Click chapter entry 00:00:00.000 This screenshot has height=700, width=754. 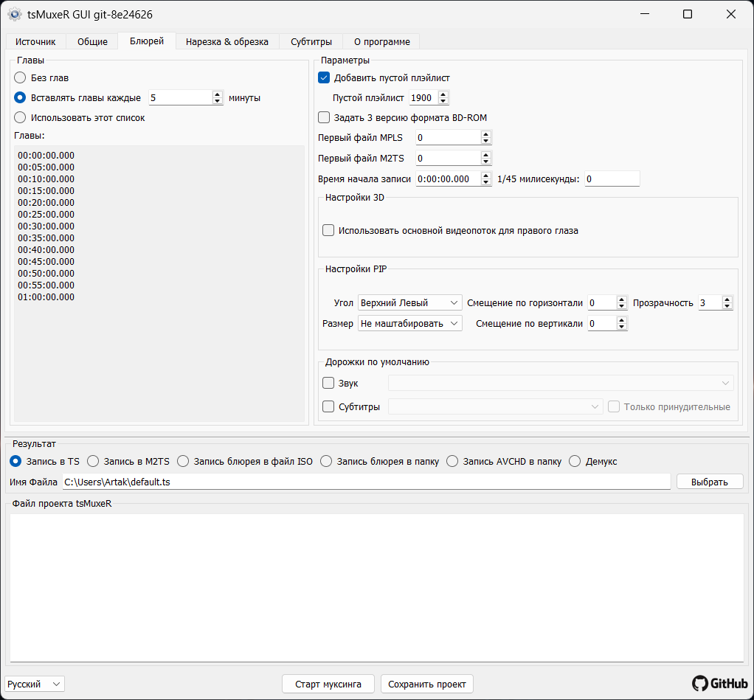(46, 156)
